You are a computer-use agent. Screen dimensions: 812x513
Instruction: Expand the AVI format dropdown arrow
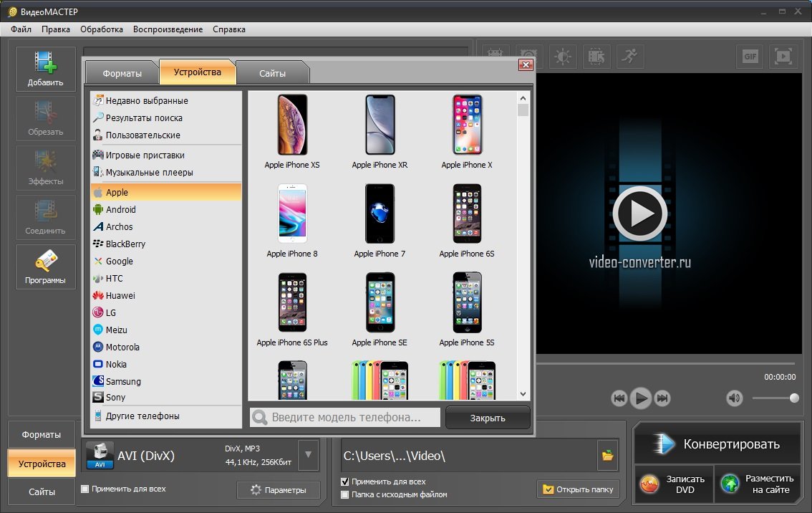pyautogui.click(x=308, y=455)
